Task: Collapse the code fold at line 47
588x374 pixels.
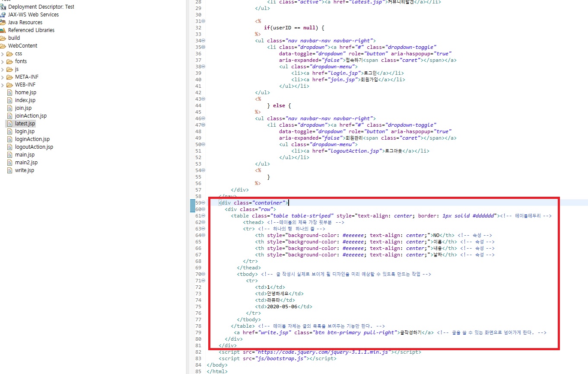Action: [x=203, y=125]
